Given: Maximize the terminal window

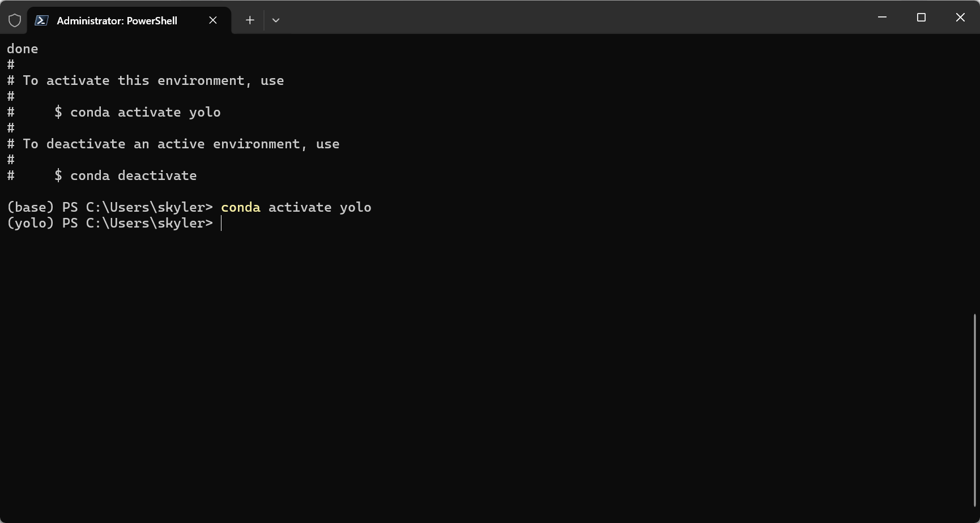Looking at the screenshot, I should [921, 18].
